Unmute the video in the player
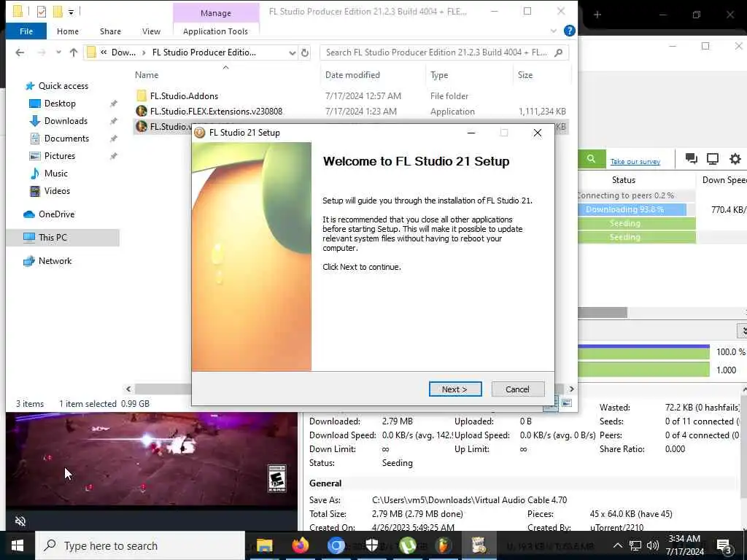The image size is (747, 560). click(x=20, y=521)
